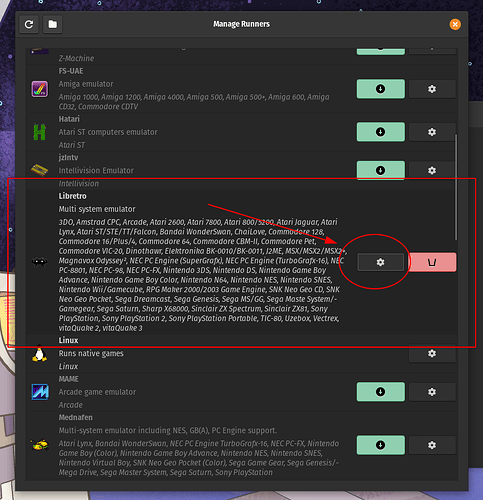
Task: Select the 'jzIntv' runner name
Action: (68, 158)
